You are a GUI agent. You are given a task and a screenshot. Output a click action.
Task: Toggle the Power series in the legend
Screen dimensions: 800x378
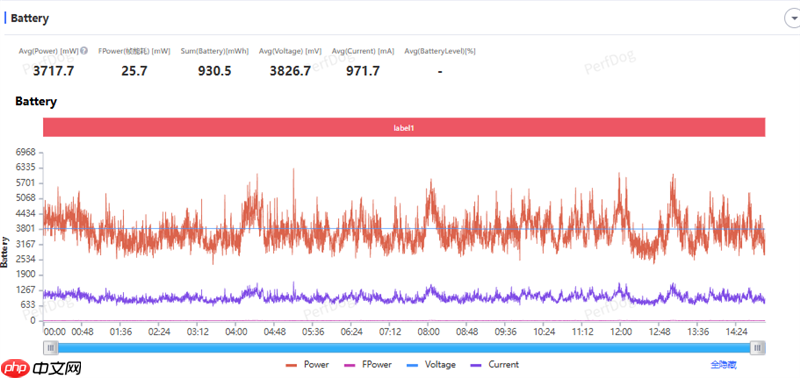tap(308, 365)
